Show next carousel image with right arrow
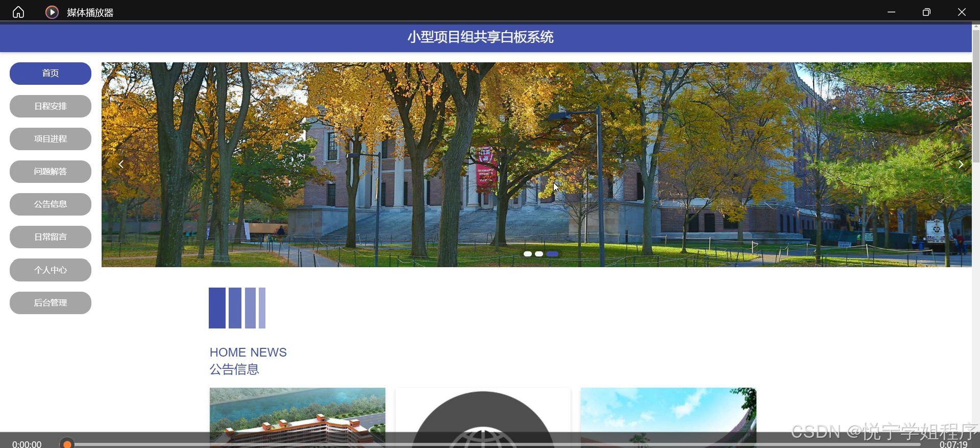 (x=961, y=164)
